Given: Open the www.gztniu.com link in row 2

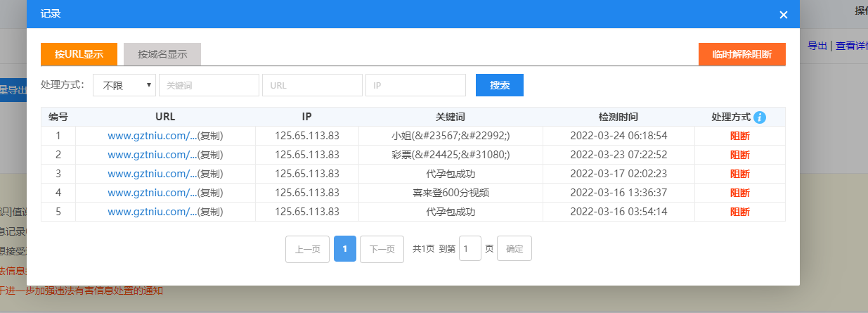Looking at the screenshot, I should point(152,155).
